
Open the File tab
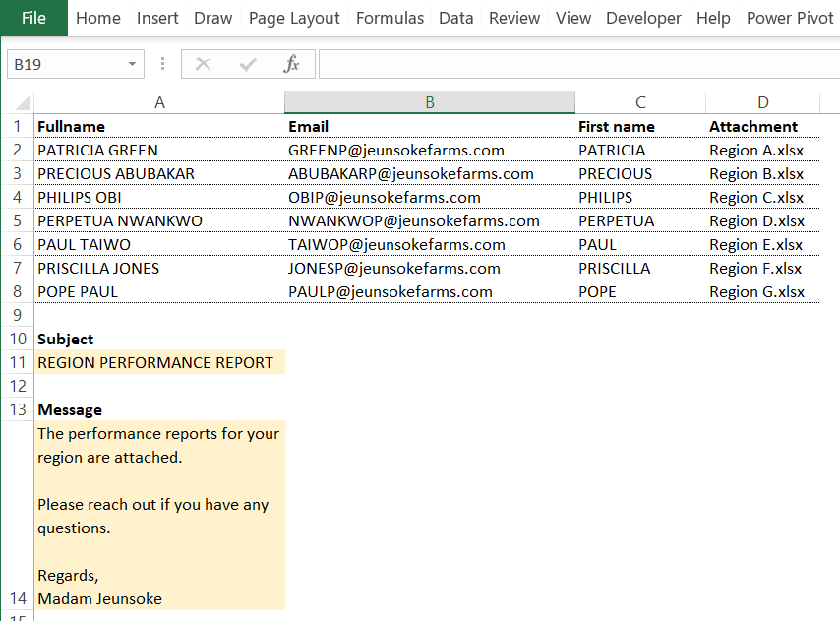[x=33, y=18]
